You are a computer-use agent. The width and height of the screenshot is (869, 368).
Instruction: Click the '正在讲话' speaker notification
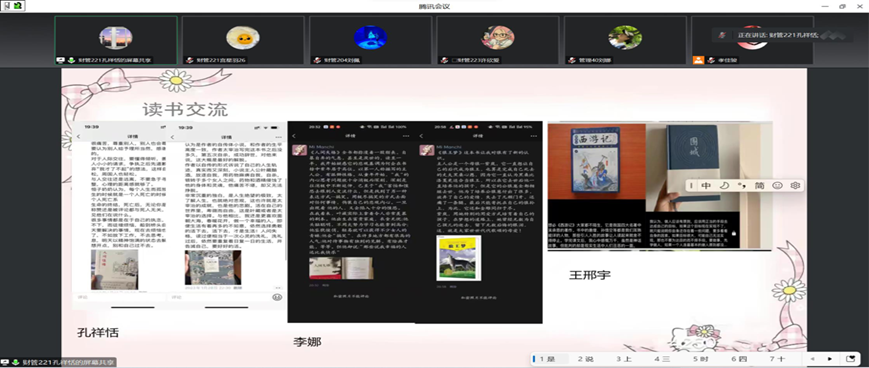pyautogui.click(x=782, y=35)
